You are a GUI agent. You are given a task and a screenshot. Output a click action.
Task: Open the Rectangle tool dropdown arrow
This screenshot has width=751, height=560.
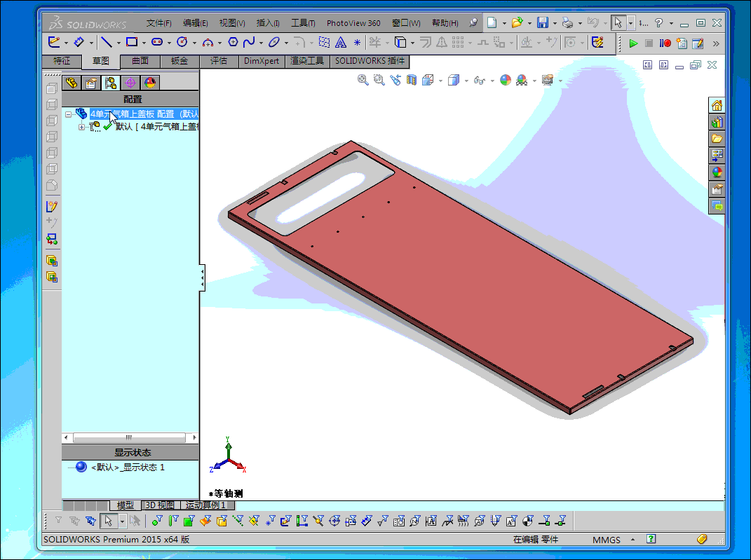(144, 43)
